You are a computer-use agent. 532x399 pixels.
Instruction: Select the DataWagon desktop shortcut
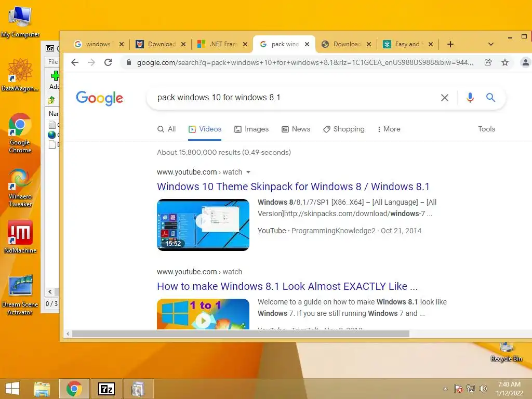point(20,75)
